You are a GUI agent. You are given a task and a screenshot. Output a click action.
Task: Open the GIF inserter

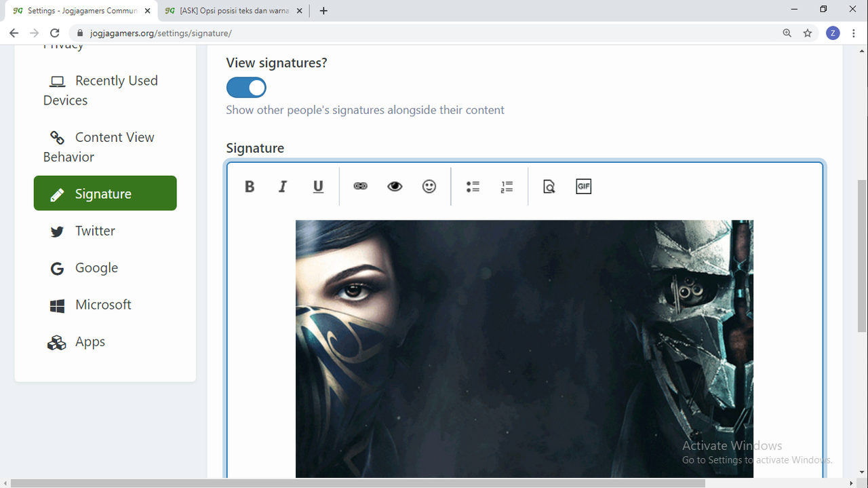tap(584, 186)
